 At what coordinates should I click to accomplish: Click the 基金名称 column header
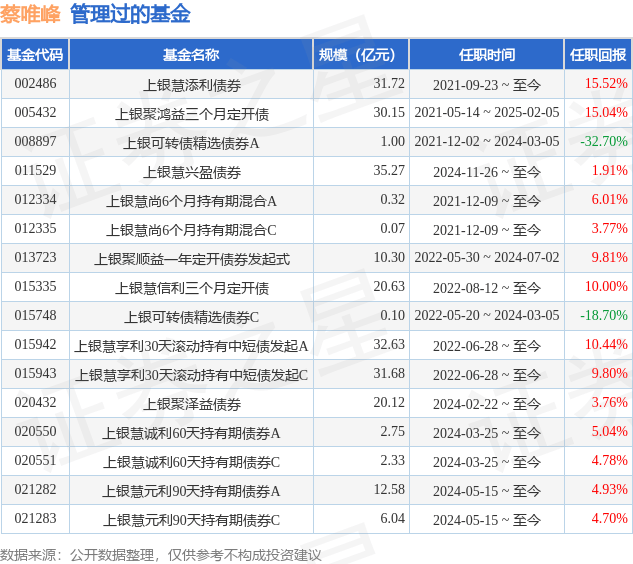tap(191, 55)
